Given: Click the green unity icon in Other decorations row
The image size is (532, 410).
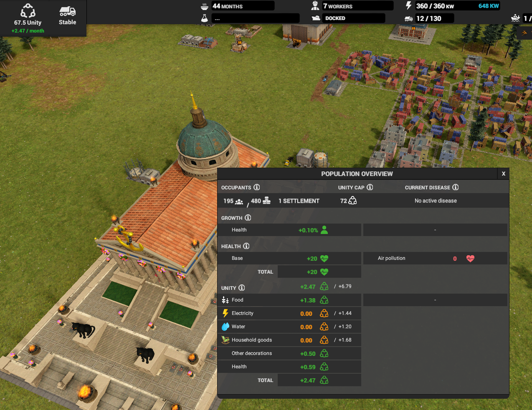Looking at the screenshot, I should pyautogui.click(x=324, y=353).
